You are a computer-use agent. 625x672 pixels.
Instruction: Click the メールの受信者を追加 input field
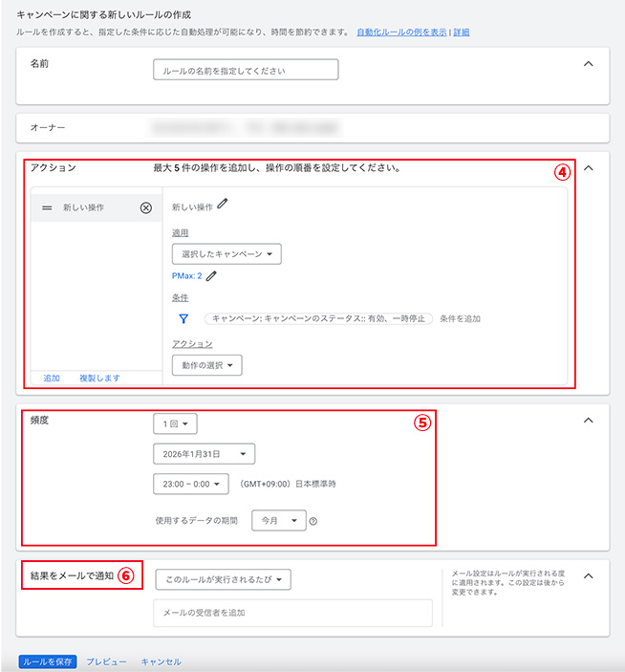[292, 613]
